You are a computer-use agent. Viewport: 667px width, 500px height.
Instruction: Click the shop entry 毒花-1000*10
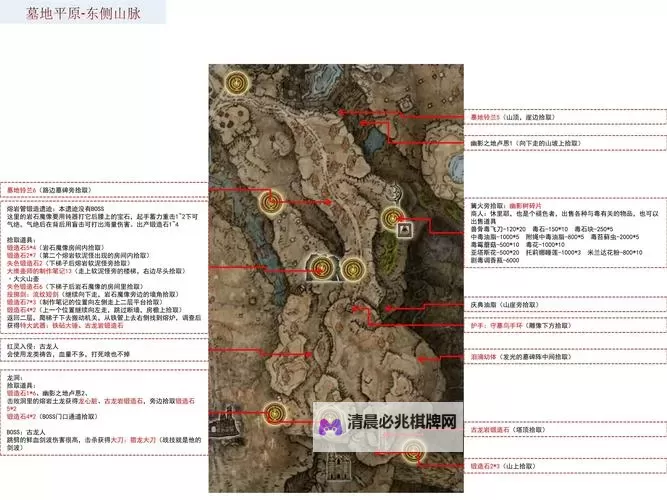pyautogui.click(x=545, y=245)
